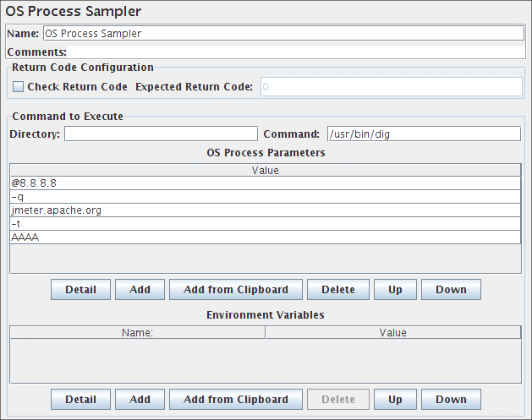Select the @8.8.8.8 parameter row
532x420 pixels.
click(265, 183)
